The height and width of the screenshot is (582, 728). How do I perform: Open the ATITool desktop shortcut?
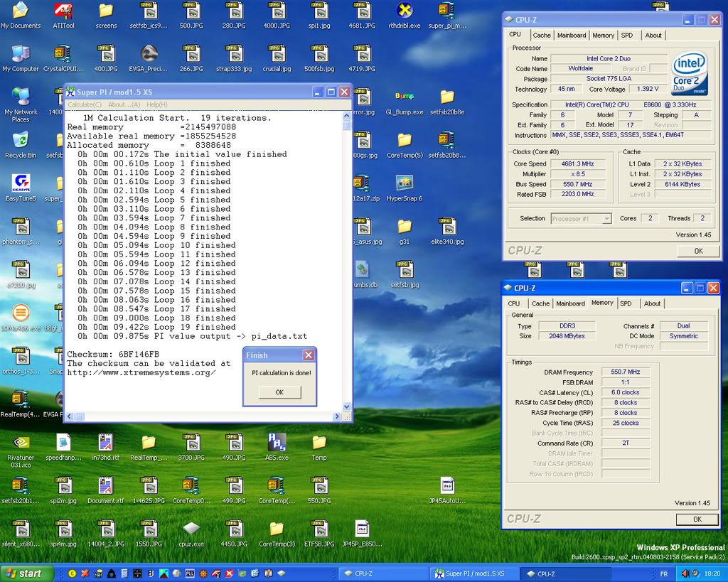pyautogui.click(x=63, y=12)
